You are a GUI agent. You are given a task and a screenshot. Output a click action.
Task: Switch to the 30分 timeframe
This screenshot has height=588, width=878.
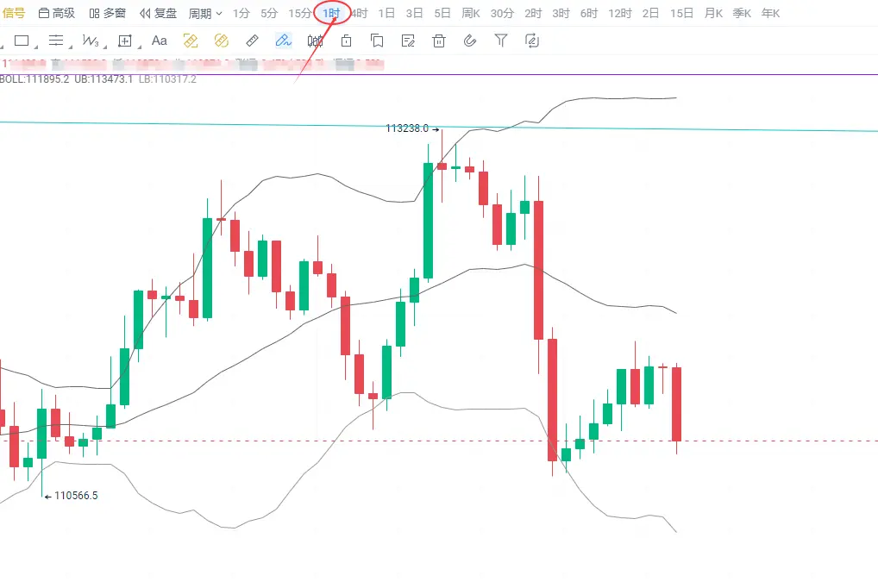click(x=502, y=14)
